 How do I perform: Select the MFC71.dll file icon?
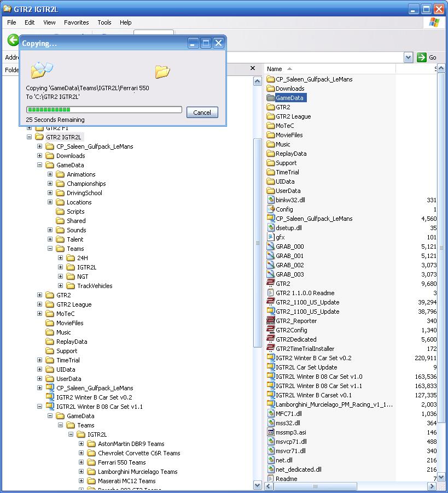(271, 413)
